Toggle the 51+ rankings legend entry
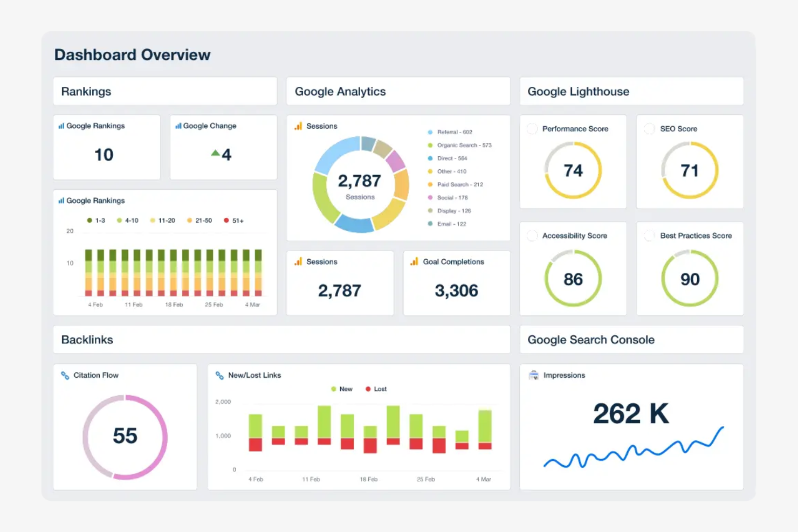The width and height of the screenshot is (798, 532). [232, 220]
